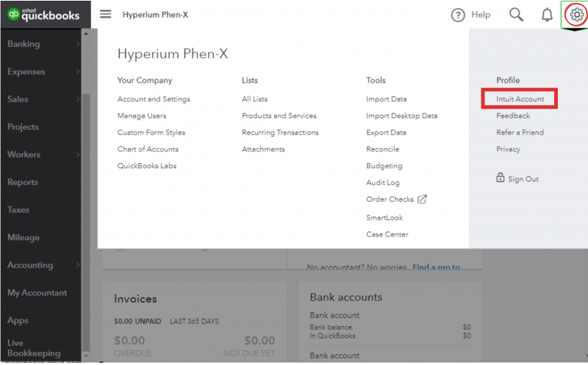The image size is (588, 365).
Task: Click the $0.00 UNPAID text
Action: pyautogui.click(x=137, y=322)
